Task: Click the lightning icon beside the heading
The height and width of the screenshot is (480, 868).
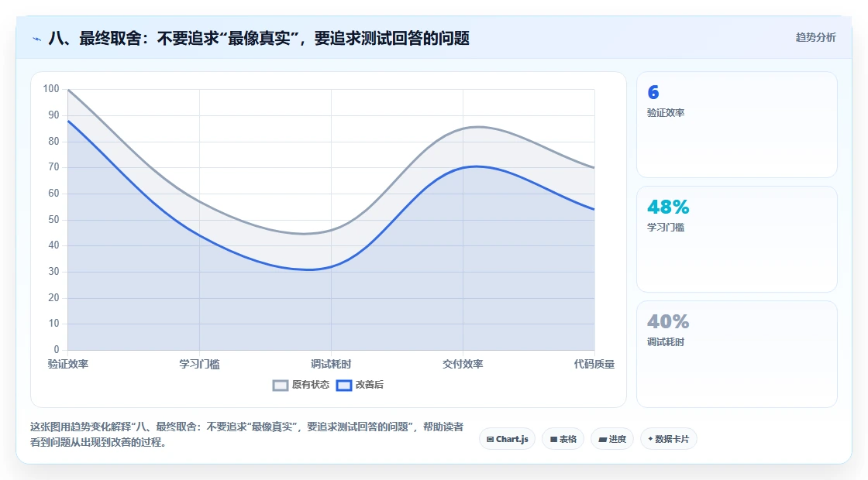Action: point(37,39)
